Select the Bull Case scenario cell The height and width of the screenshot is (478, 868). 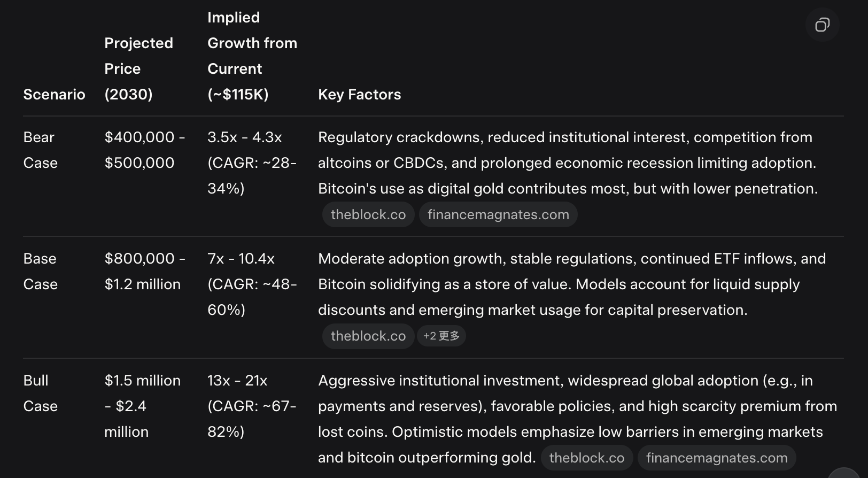[41, 393]
